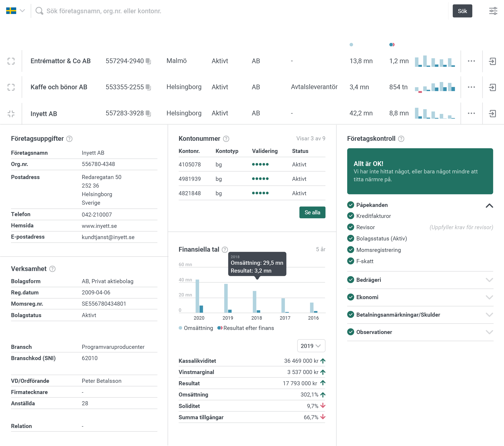
Task: Click the 2020 turnover chart bar
Action: (197, 296)
